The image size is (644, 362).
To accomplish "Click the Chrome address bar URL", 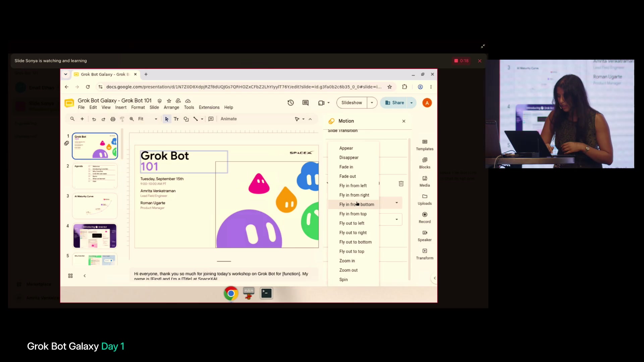I will click(x=244, y=87).
